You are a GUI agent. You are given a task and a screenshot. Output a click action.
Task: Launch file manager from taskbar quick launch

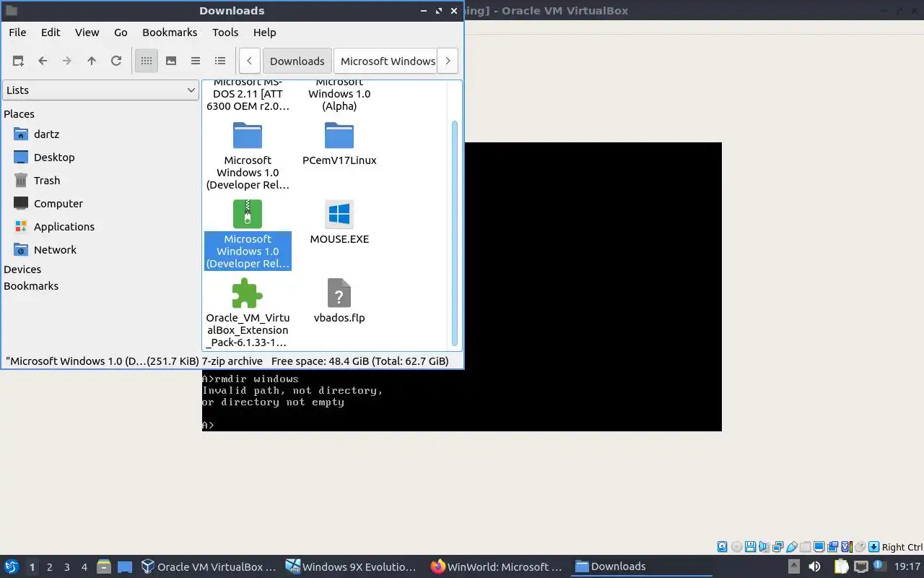point(103,566)
